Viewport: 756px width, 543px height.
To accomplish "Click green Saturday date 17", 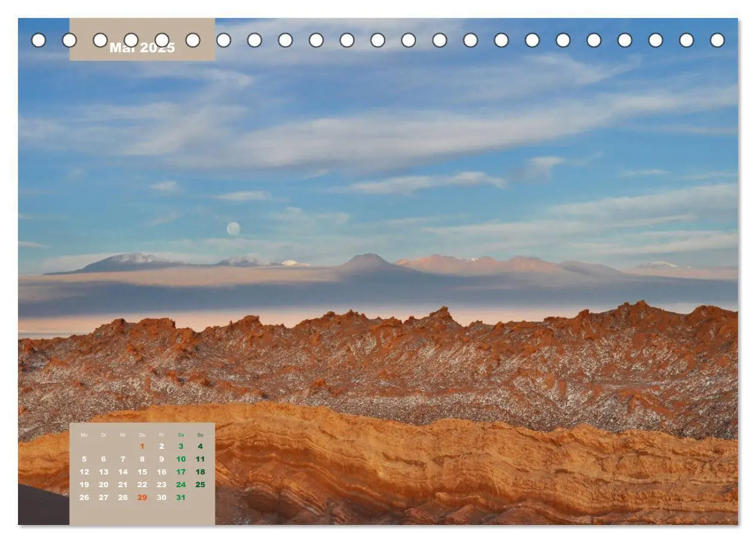I will pos(181,472).
